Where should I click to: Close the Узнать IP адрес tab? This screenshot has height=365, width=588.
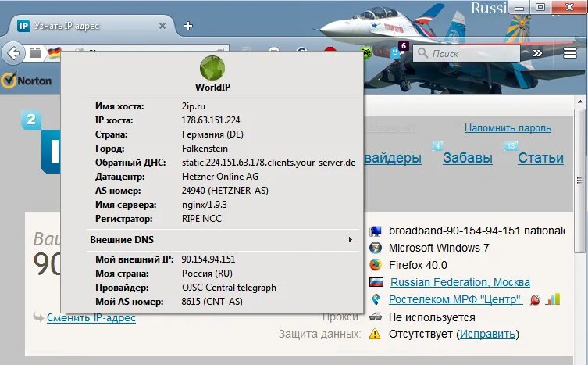coord(162,26)
